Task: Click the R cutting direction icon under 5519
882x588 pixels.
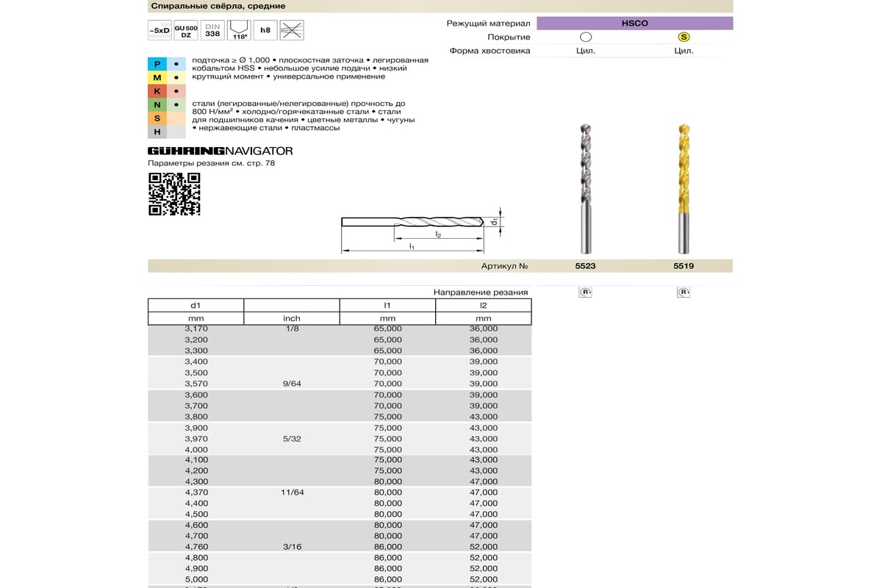Action: pos(683,293)
